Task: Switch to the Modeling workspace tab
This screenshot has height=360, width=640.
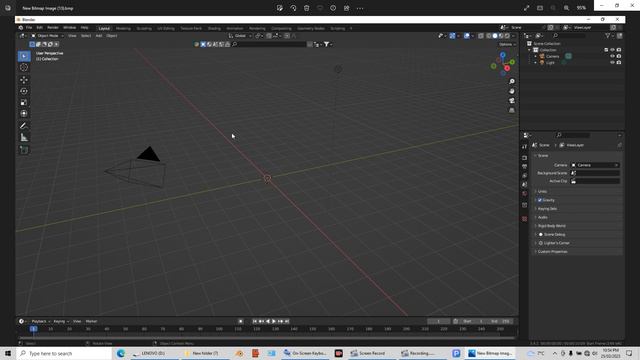Action: (x=123, y=29)
